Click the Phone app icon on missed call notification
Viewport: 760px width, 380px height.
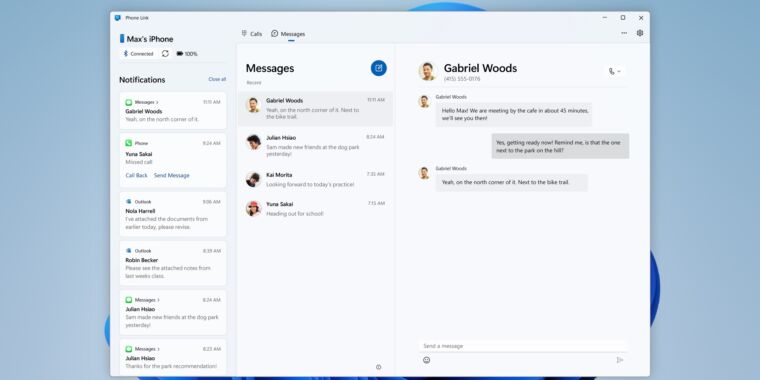pos(128,143)
